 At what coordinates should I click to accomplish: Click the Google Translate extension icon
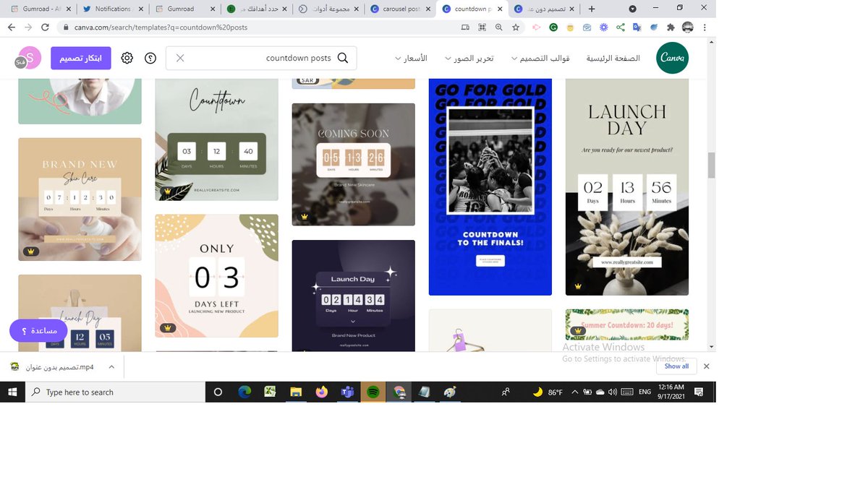click(x=637, y=27)
